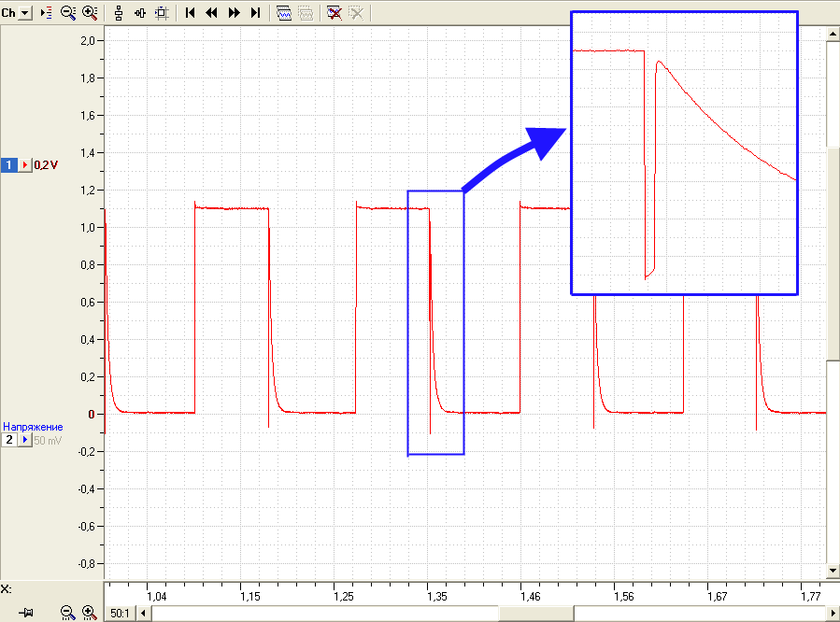Select channel 2 button

click(9, 440)
